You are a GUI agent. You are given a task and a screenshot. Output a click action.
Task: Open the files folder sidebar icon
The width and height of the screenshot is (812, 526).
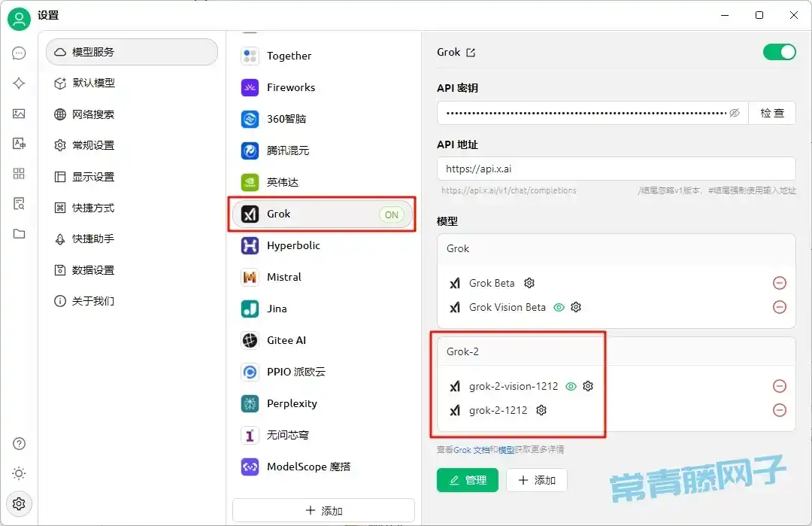click(x=19, y=234)
